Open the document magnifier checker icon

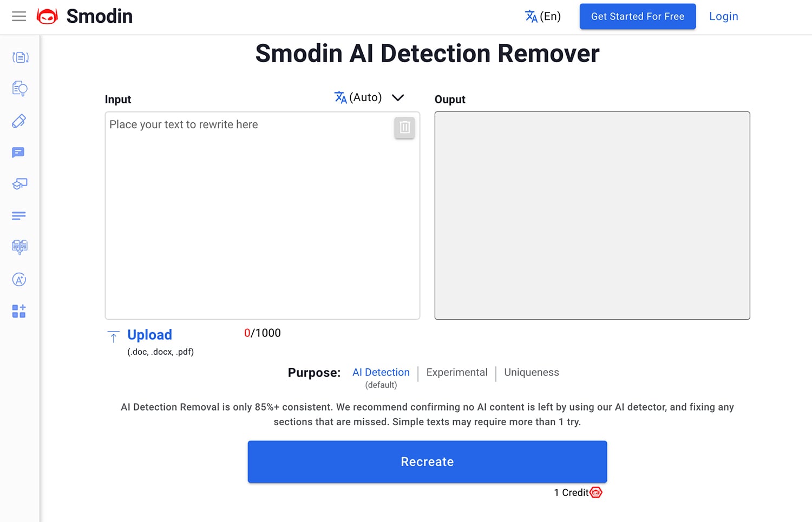point(20,89)
